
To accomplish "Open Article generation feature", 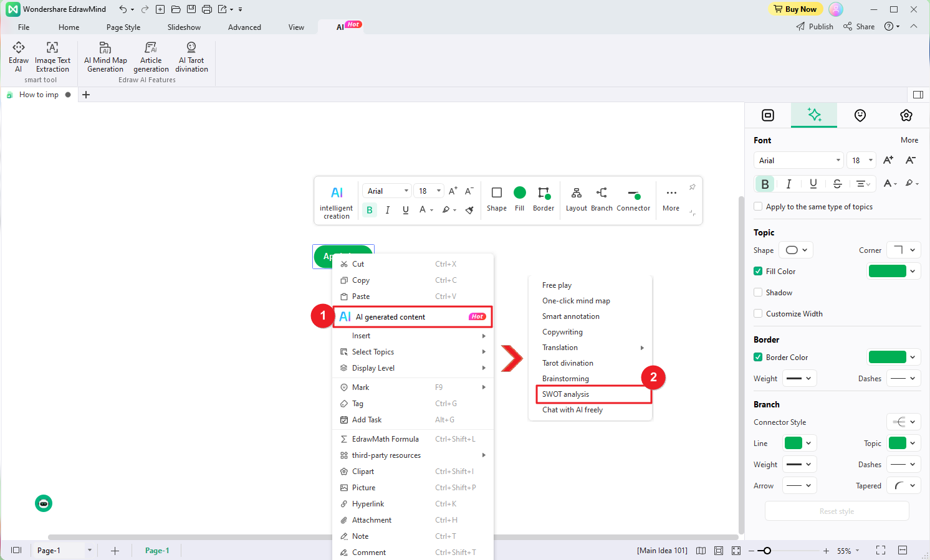I will tap(151, 57).
